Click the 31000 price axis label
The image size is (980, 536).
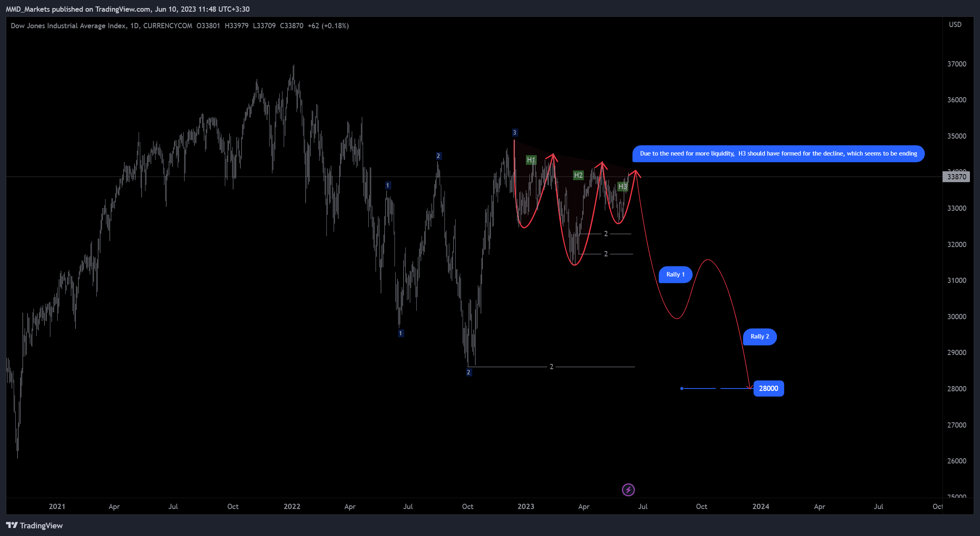coord(957,280)
